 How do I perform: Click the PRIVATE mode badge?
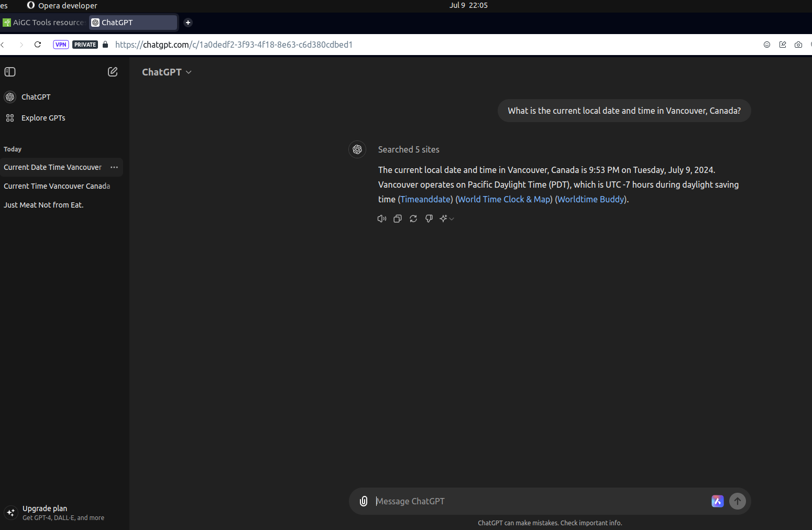click(85, 45)
